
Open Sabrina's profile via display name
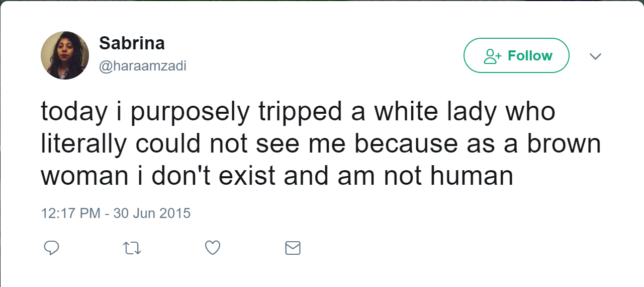(x=132, y=43)
